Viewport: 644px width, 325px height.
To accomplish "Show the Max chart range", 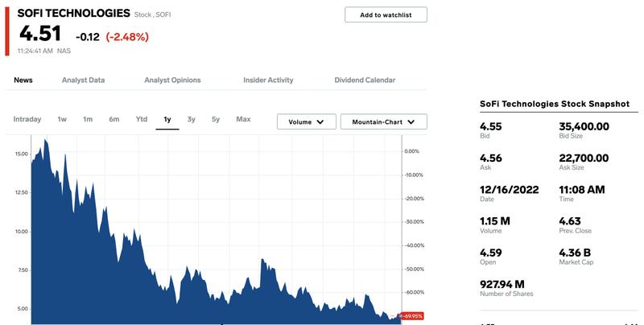I will [243, 119].
